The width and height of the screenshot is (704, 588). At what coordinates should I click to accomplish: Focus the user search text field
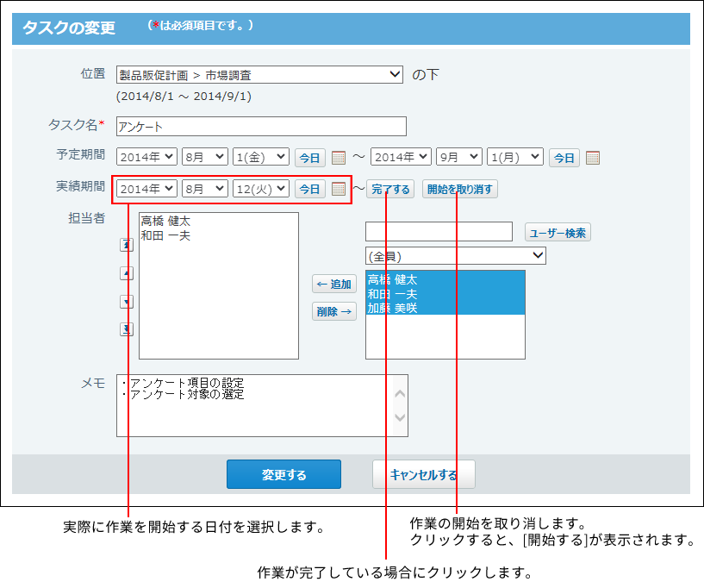point(439,231)
